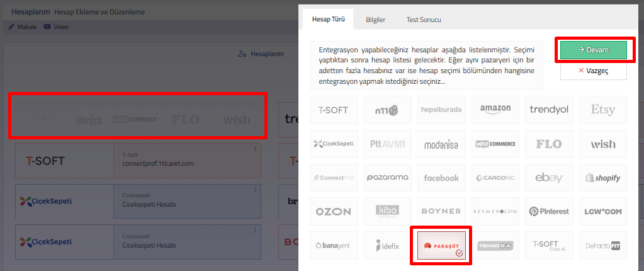
Task: Pick the T-SOFT Chat AI tile
Action: click(x=549, y=246)
